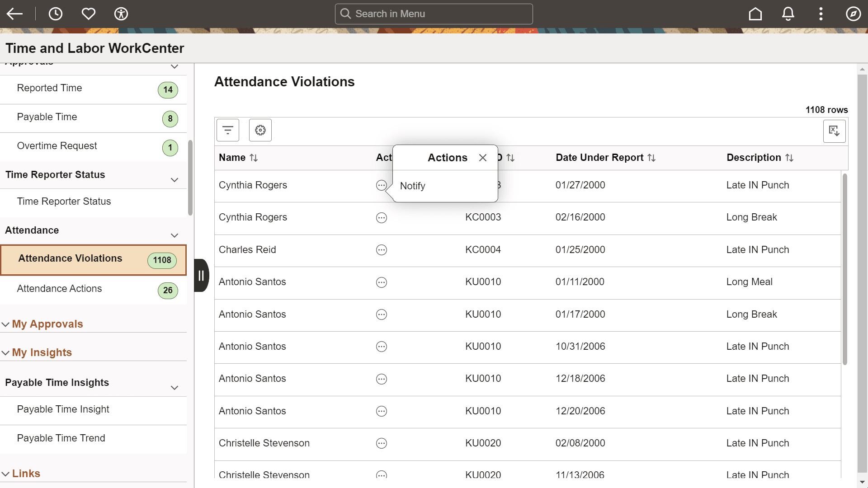Open the row actions menu for Charles Reid

(382, 250)
